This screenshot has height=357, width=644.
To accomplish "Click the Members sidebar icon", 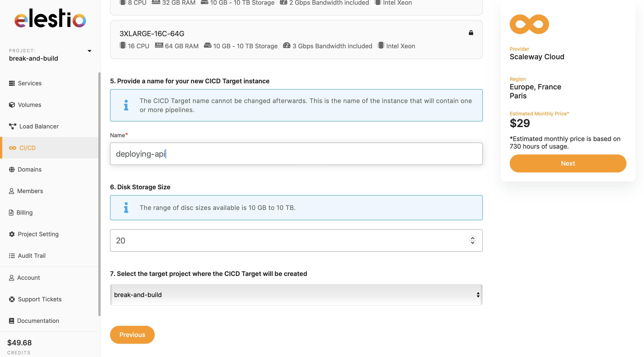I will 11,191.
